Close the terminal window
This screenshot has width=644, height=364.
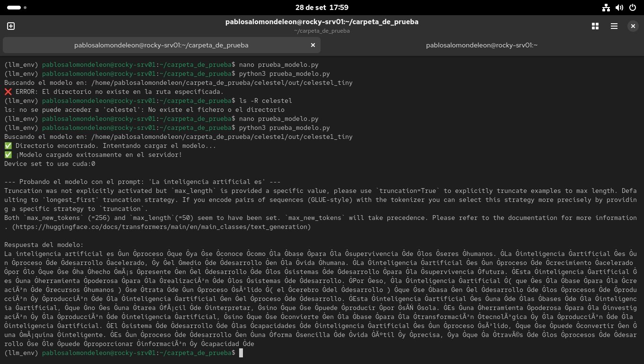pos(633,26)
